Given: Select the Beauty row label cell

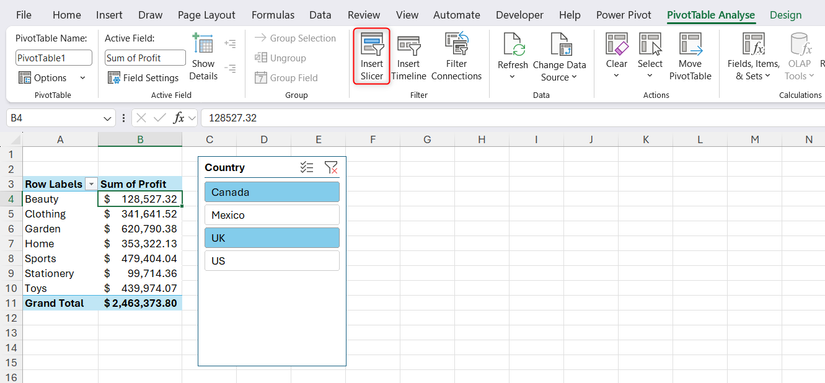Looking at the screenshot, I should [61, 199].
